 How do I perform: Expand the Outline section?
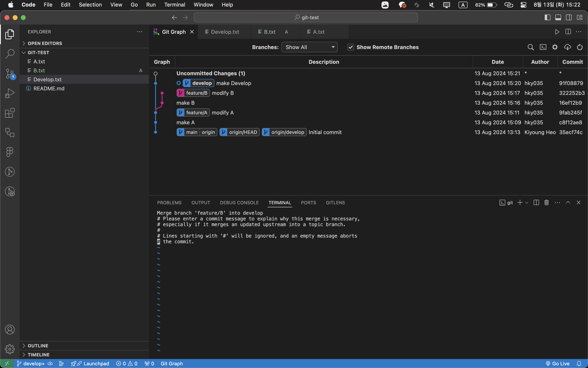[x=84, y=346]
